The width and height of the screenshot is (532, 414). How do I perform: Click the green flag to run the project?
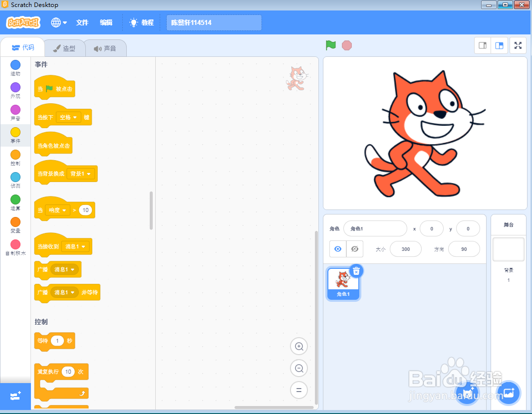coord(330,45)
